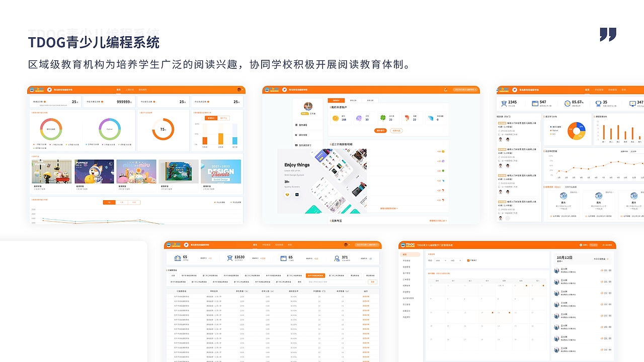The width and height of the screenshot is (644, 362).
Task: Click the search input field above the school table
Action: [x=336, y=282]
